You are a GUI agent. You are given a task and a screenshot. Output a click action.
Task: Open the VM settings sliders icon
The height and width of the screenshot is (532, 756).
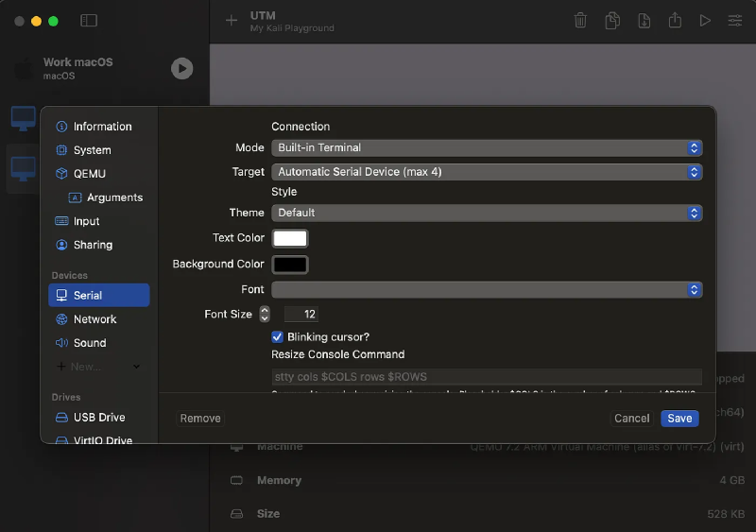734,21
